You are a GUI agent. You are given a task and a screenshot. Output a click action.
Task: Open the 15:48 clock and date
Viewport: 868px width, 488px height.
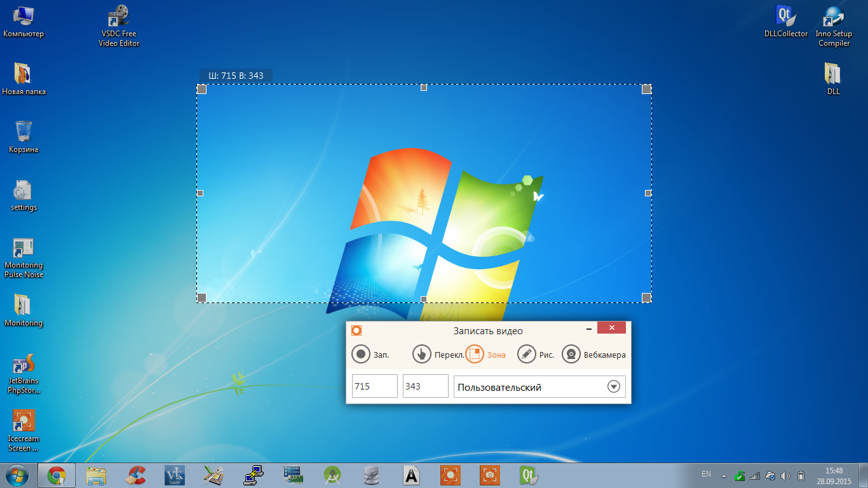[834, 476]
